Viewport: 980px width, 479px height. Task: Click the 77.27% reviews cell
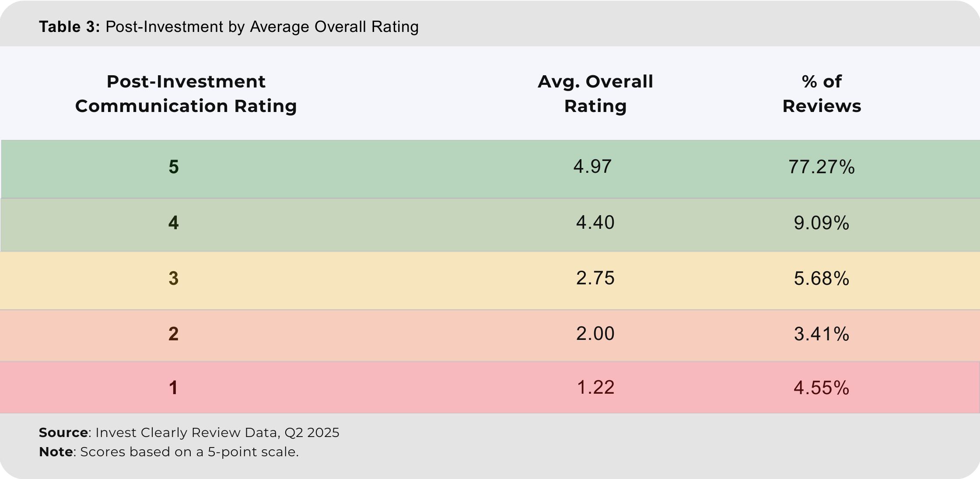pyautogui.click(x=821, y=167)
